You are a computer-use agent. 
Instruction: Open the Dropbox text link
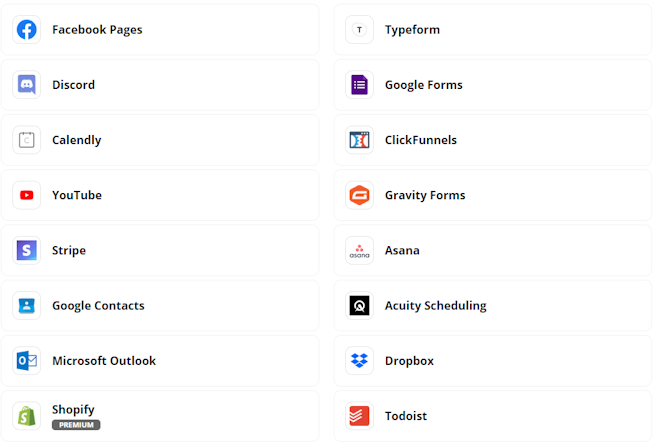(x=409, y=361)
